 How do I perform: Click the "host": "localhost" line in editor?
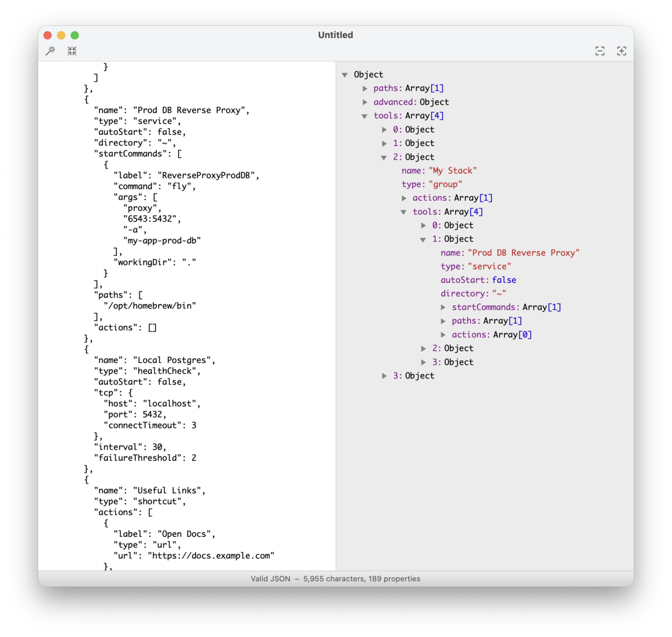152,404
